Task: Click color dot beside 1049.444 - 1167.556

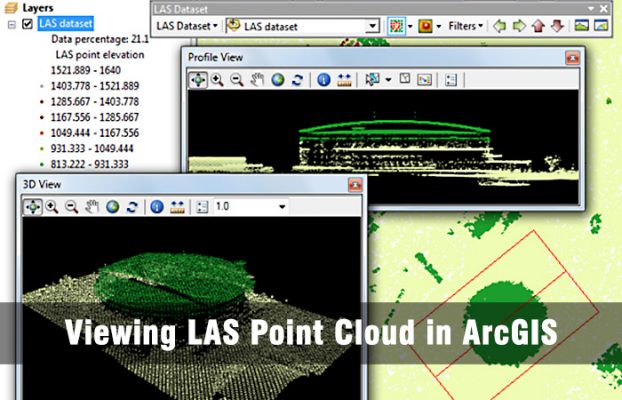Action: tap(42, 133)
